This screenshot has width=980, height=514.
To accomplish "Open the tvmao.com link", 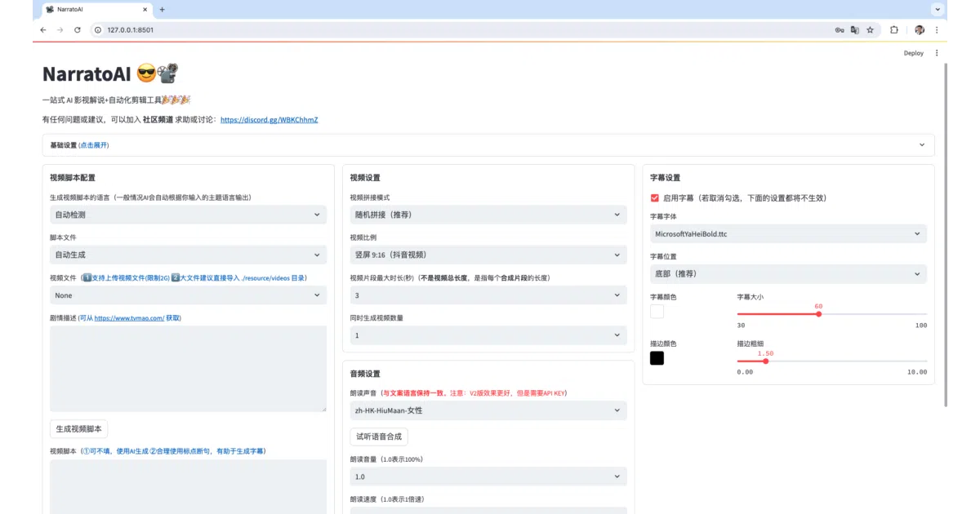I will coord(129,317).
